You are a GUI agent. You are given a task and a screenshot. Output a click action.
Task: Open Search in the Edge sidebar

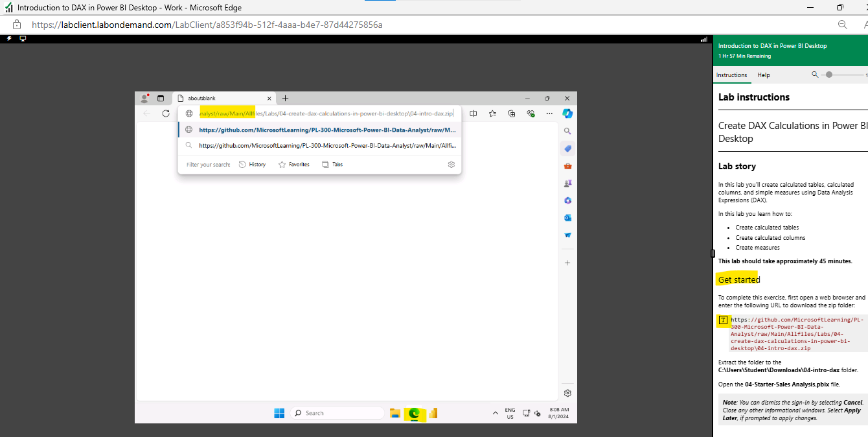click(x=567, y=131)
